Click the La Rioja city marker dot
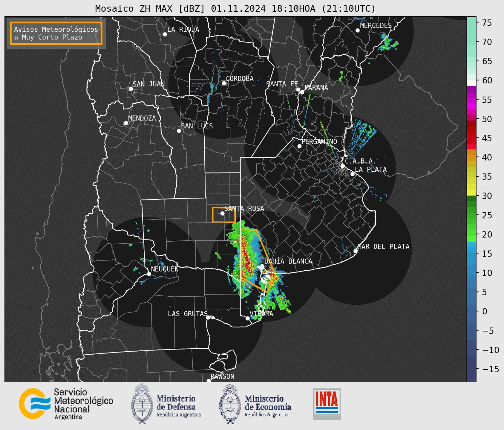 165,34
